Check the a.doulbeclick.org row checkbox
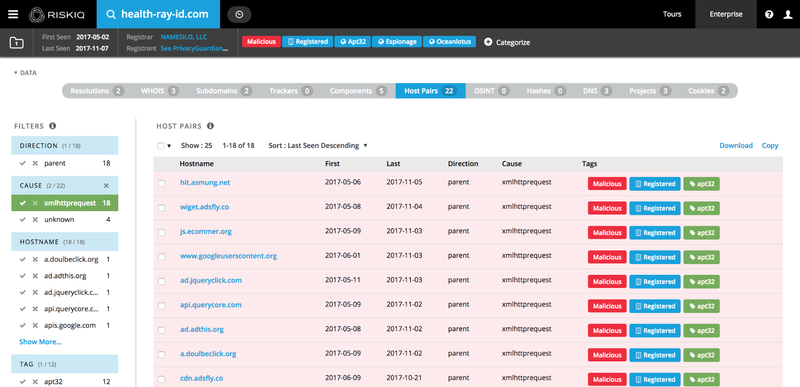 pyautogui.click(x=161, y=355)
